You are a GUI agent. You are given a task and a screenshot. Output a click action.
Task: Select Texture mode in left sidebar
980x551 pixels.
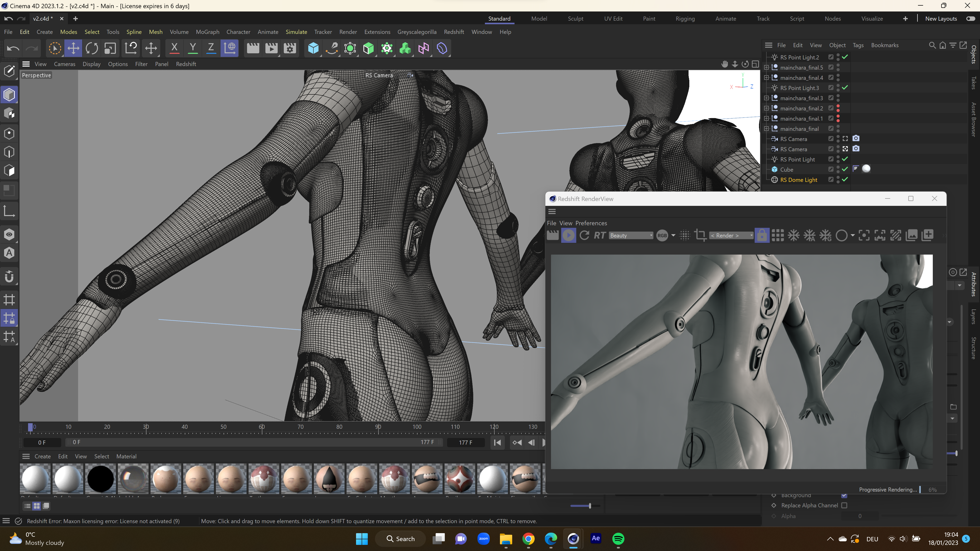point(9,113)
